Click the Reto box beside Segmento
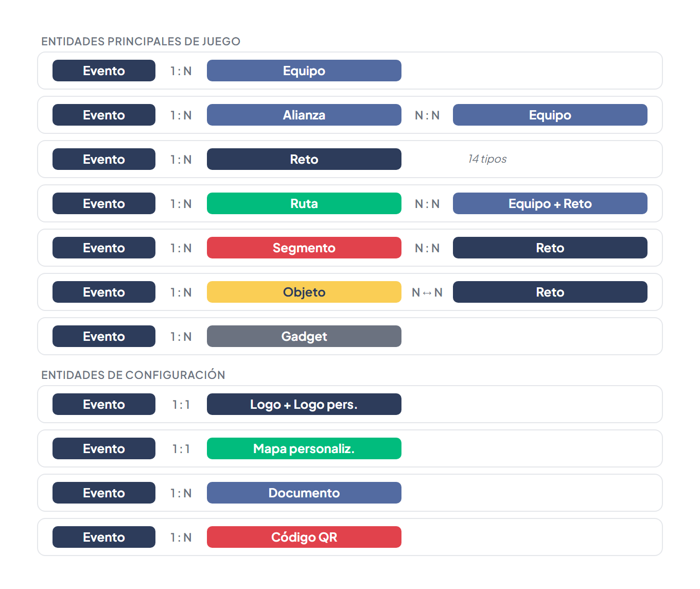 click(550, 248)
